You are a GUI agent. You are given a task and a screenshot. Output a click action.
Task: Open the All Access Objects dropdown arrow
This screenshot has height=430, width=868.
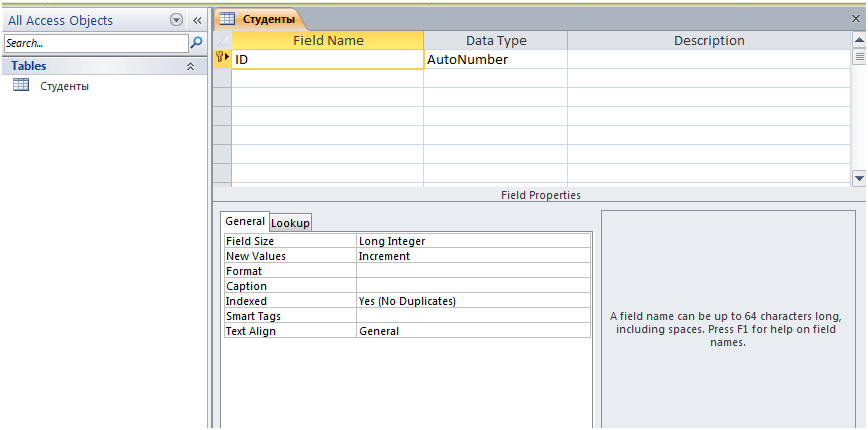tap(176, 20)
